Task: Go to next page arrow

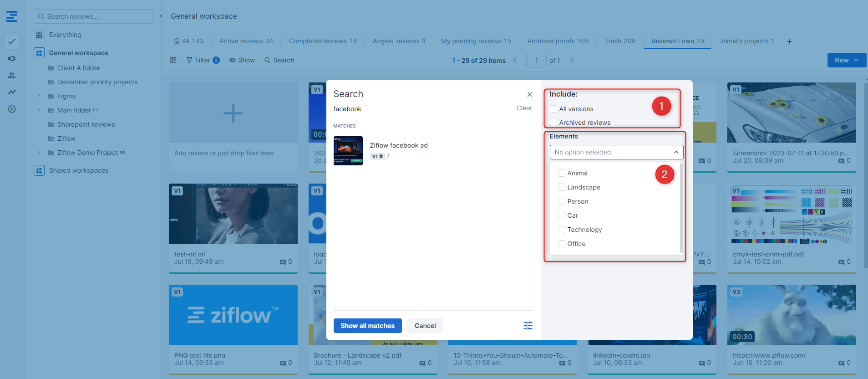Action: coord(572,60)
